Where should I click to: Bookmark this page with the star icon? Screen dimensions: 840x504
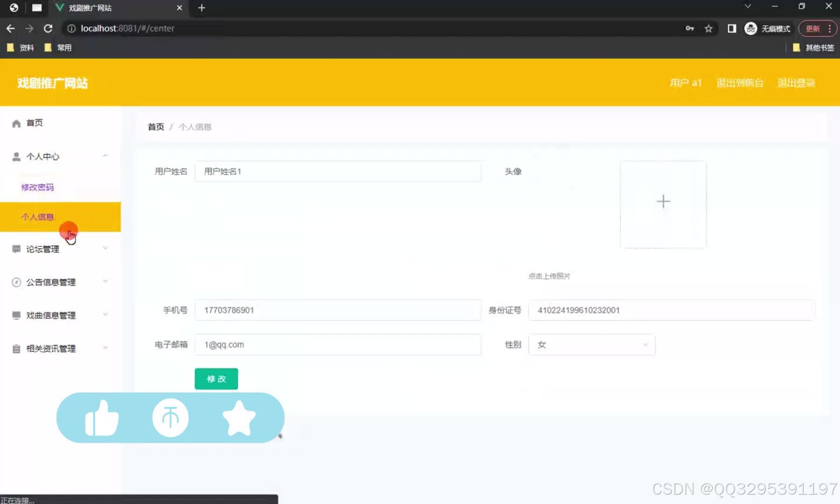coord(708,28)
